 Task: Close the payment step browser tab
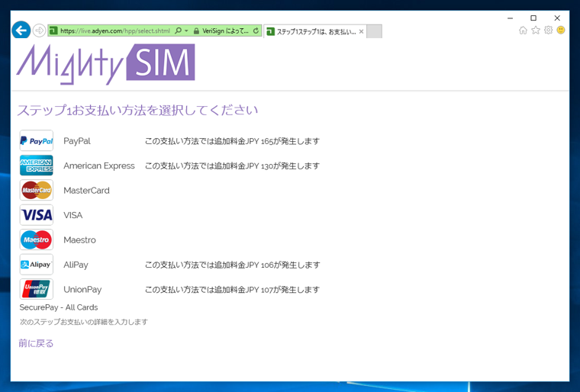click(x=362, y=31)
